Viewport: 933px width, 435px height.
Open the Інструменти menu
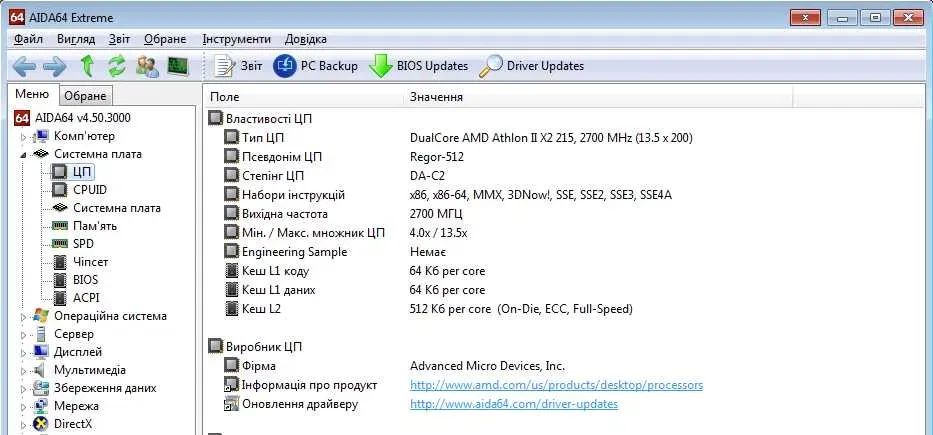click(x=236, y=39)
